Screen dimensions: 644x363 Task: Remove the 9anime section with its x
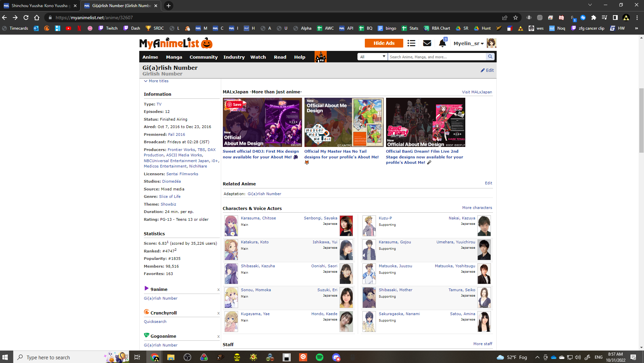pyautogui.click(x=218, y=290)
